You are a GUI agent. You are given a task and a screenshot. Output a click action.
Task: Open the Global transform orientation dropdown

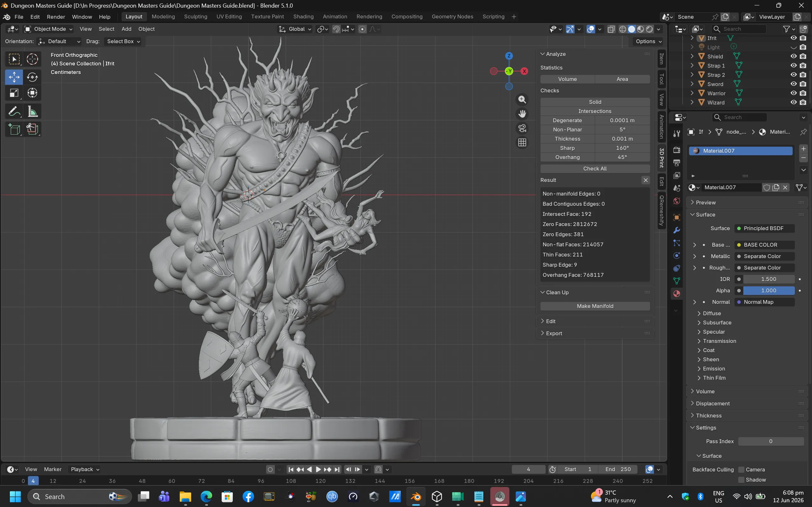point(295,29)
